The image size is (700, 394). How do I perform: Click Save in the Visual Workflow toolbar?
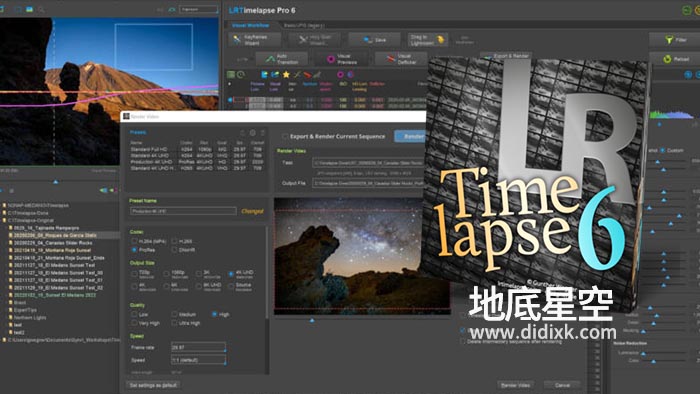(x=374, y=40)
